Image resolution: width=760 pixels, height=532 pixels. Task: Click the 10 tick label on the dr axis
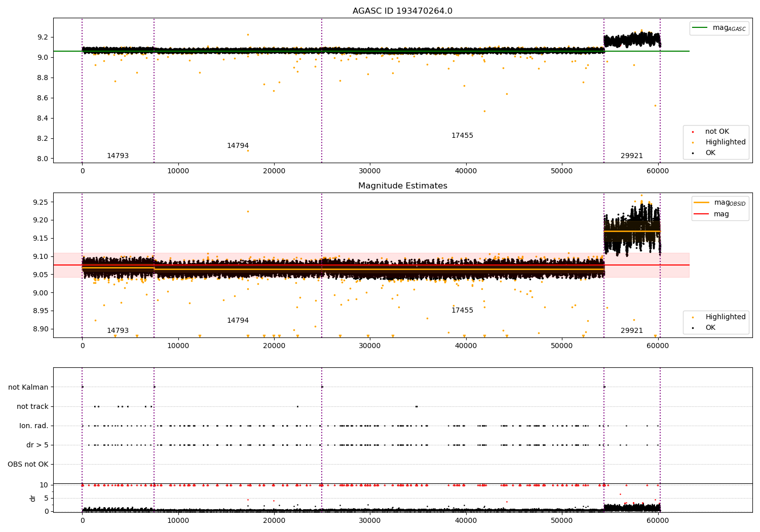44,485
